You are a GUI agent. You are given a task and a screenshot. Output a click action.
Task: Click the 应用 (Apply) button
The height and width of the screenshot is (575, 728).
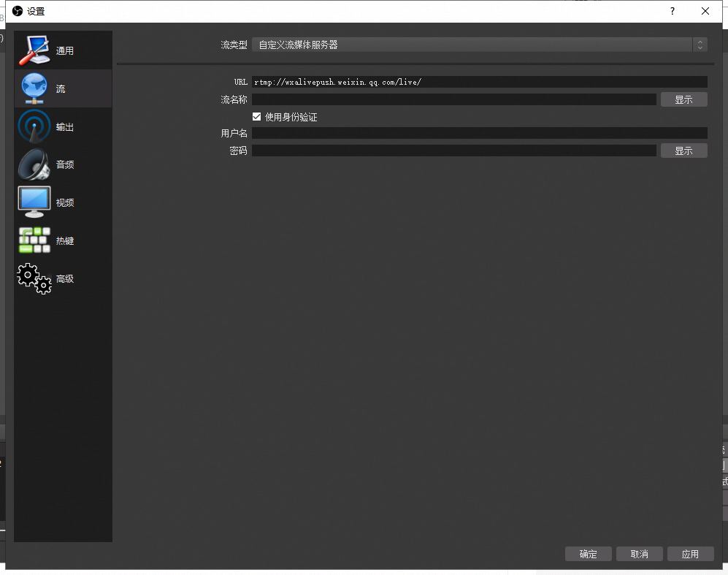pos(690,554)
